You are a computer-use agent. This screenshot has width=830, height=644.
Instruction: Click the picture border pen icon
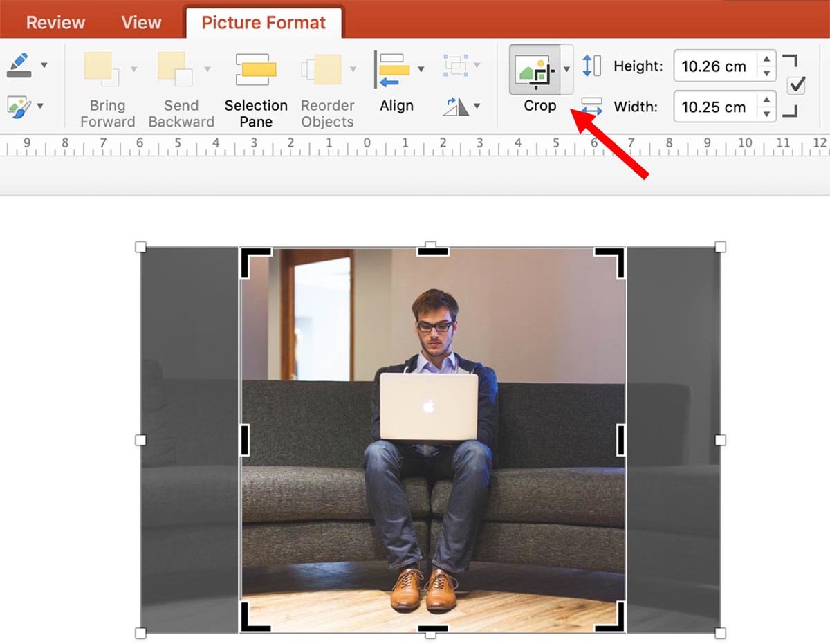(x=19, y=65)
